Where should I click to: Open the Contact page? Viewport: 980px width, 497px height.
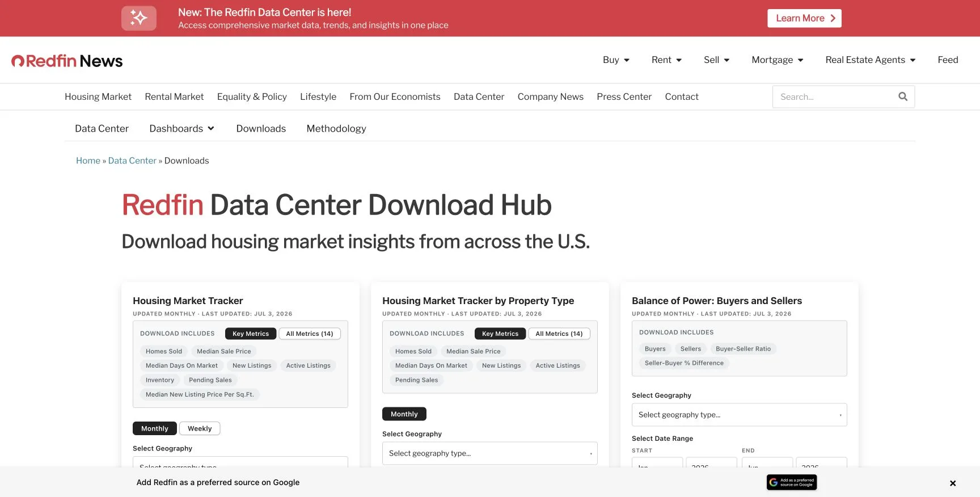click(682, 97)
